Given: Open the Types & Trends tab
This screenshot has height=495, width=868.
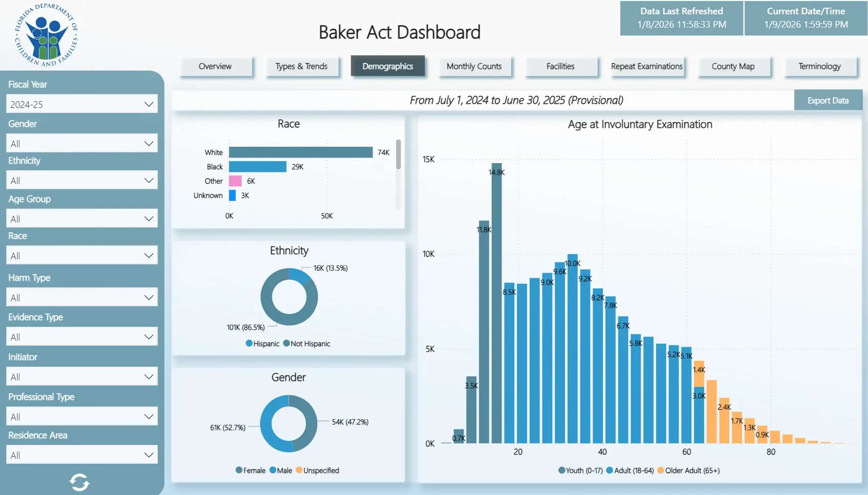Looking at the screenshot, I should [x=301, y=66].
